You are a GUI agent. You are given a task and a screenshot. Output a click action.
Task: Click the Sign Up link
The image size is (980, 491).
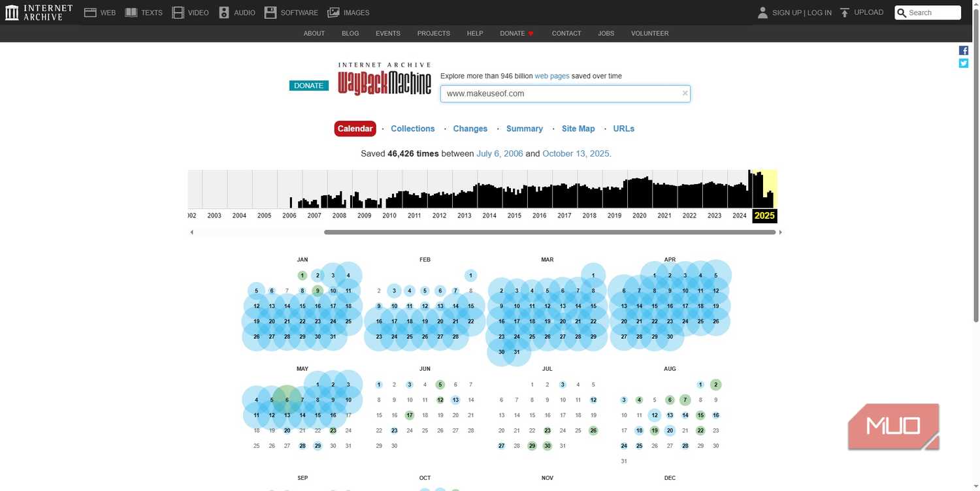coord(787,12)
